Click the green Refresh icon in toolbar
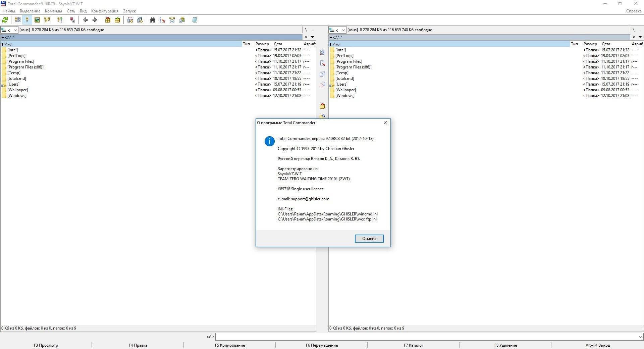The image size is (644, 349). coord(5,20)
